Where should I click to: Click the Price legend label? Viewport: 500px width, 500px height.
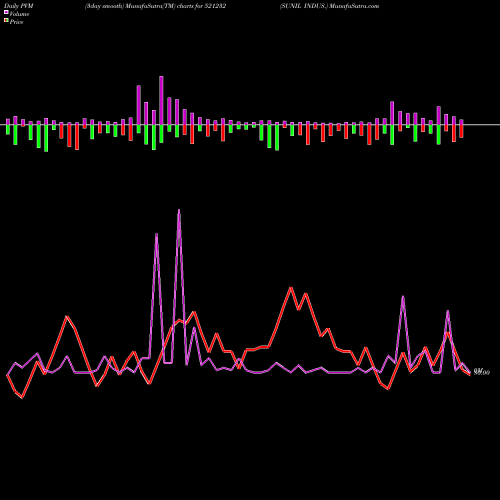click(x=16, y=22)
